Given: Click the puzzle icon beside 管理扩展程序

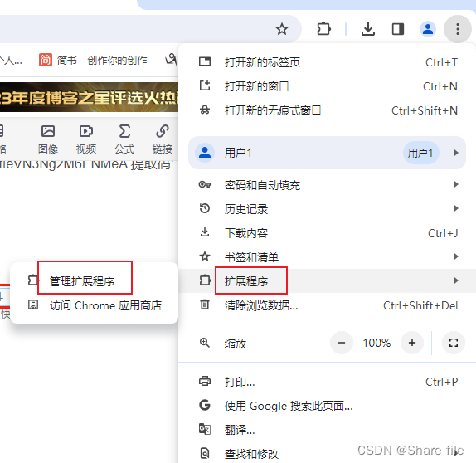Looking at the screenshot, I should click(33, 280).
